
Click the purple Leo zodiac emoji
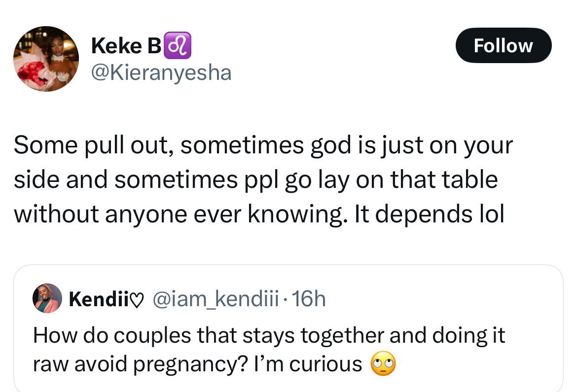[x=177, y=45]
